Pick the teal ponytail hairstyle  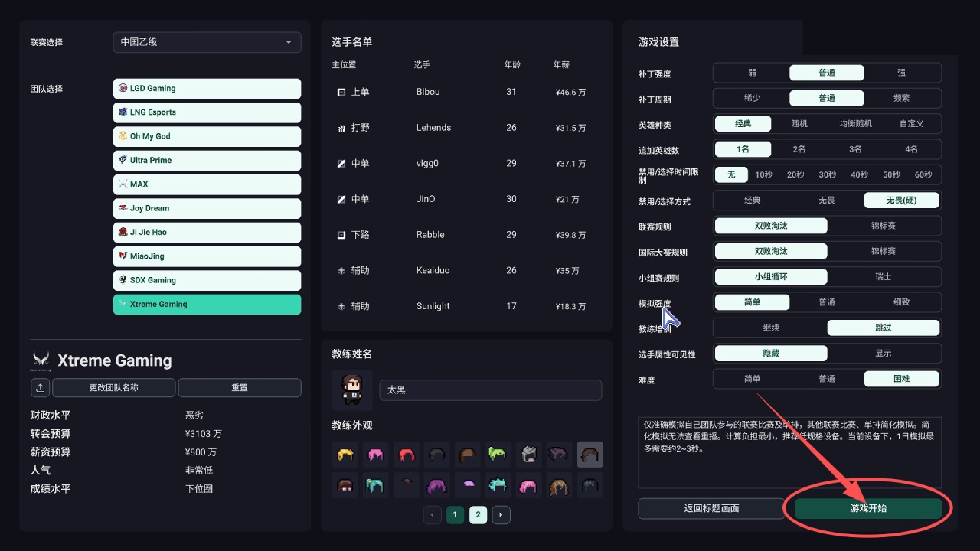click(376, 486)
